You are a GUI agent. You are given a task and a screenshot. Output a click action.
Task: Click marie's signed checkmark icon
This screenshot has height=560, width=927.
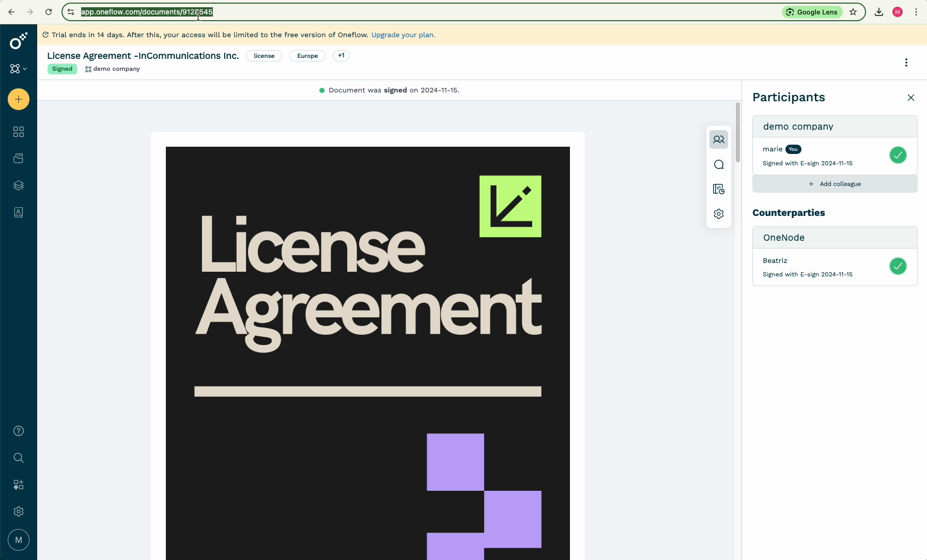pyautogui.click(x=898, y=155)
